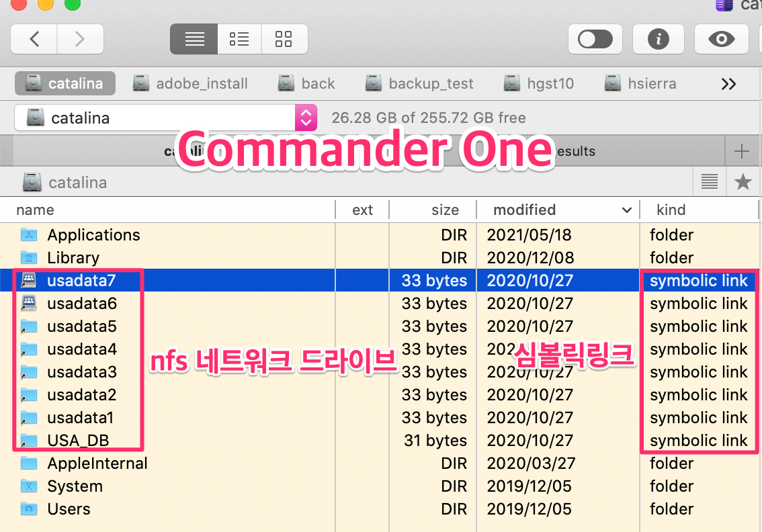Switch to thumbnails grid view mode

tap(284, 39)
